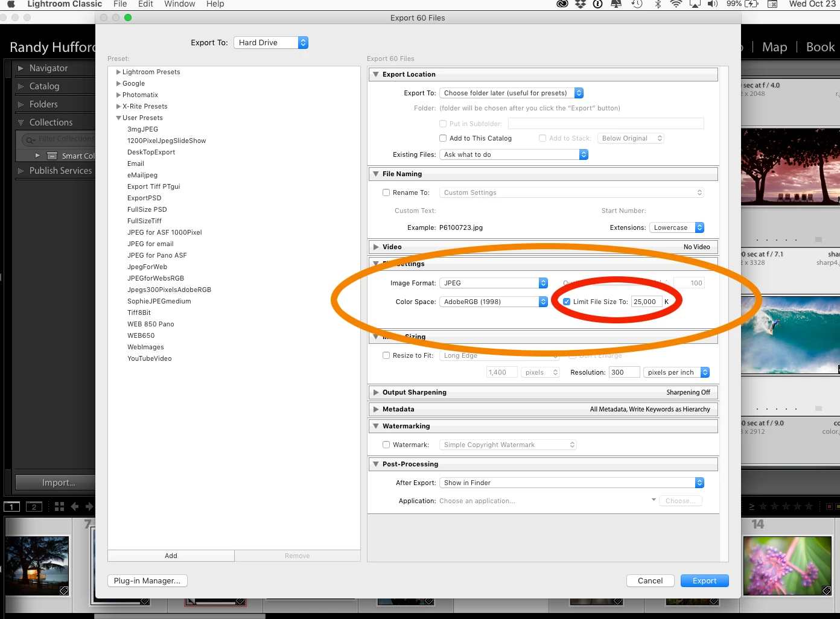Open the Export To Hard Drive dropdown

click(x=271, y=42)
